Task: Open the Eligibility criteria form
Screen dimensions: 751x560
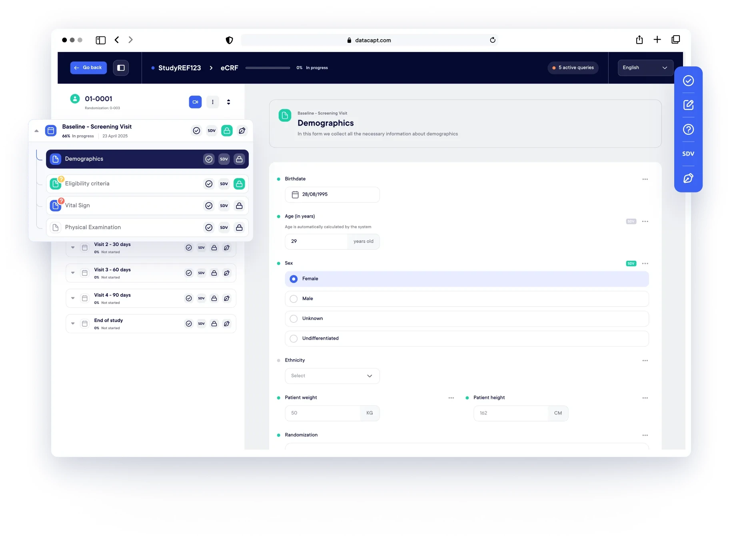Action: tap(147, 184)
